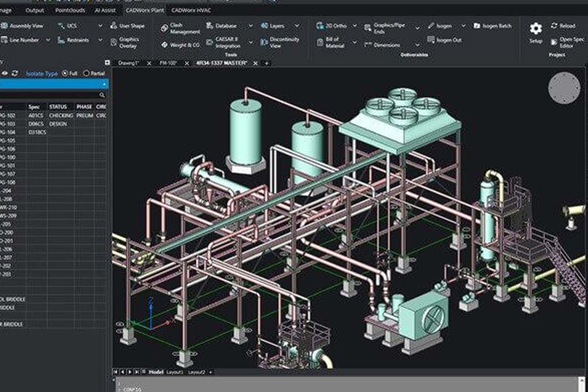This screenshot has width=588, height=392.
Task: Open the Setup gear icon
Action: 536,29
